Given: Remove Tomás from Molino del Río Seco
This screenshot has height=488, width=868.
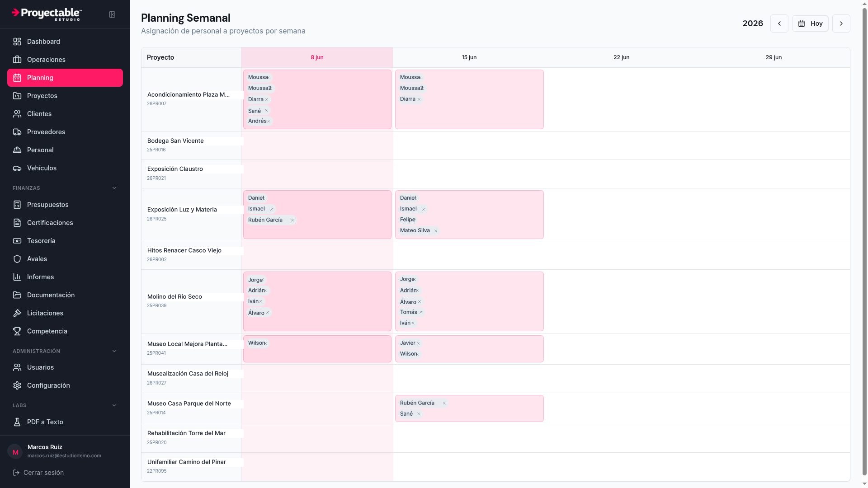Looking at the screenshot, I should pos(421,312).
